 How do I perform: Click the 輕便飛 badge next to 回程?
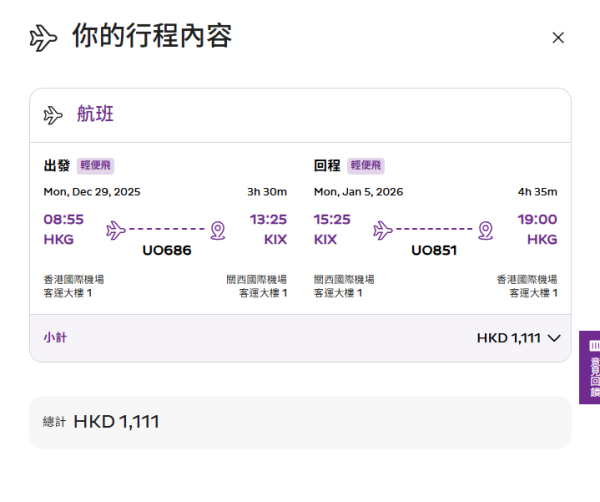click(x=366, y=166)
